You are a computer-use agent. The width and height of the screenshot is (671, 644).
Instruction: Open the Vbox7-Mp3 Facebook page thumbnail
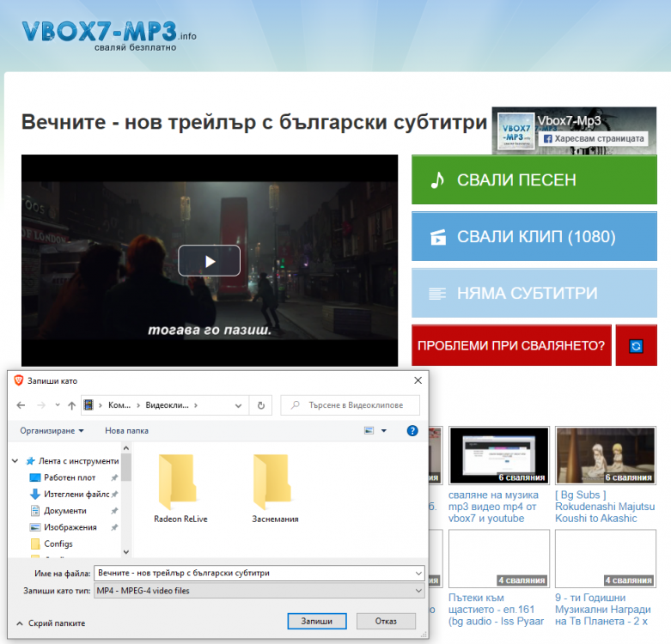coord(515,131)
